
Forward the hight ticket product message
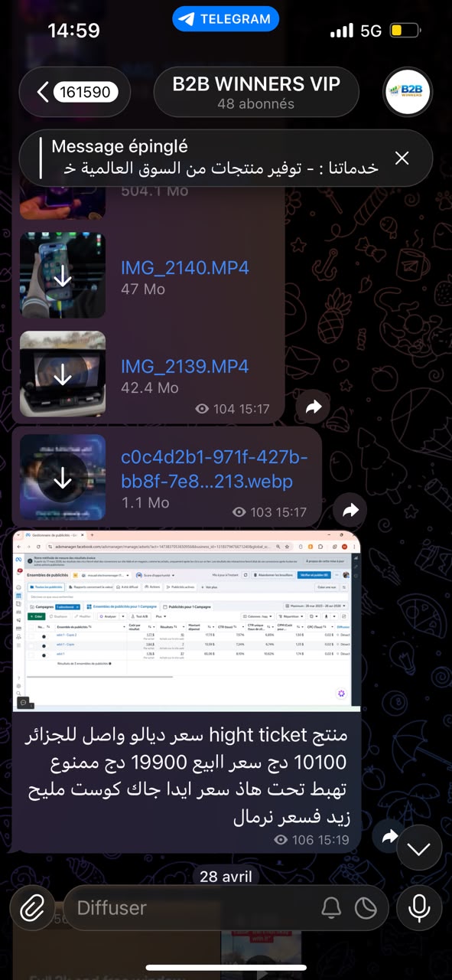point(389,837)
